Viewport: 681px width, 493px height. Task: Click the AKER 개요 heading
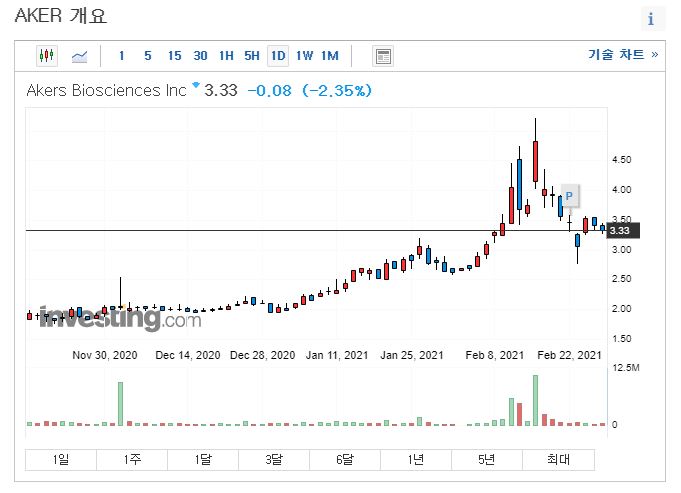coord(61,16)
